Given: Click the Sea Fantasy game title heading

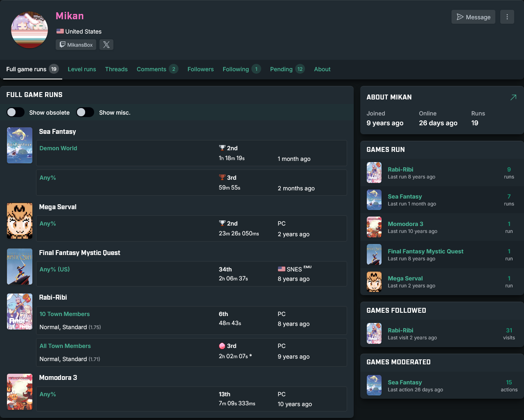Looking at the screenshot, I should pyautogui.click(x=58, y=131).
